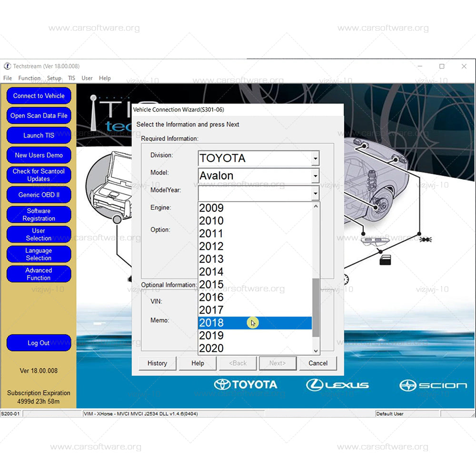The image size is (476, 476).
Task: Open the Help menu
Action: point(105,78)
